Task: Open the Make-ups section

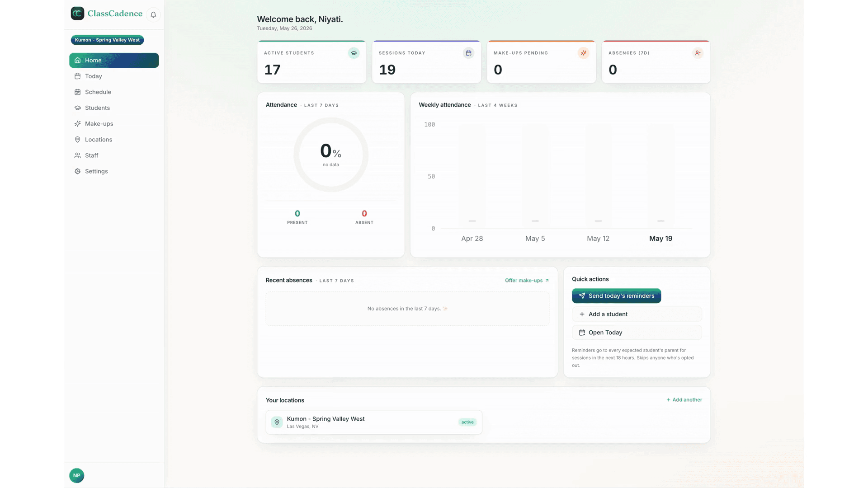Action: [x=114, y=123]
